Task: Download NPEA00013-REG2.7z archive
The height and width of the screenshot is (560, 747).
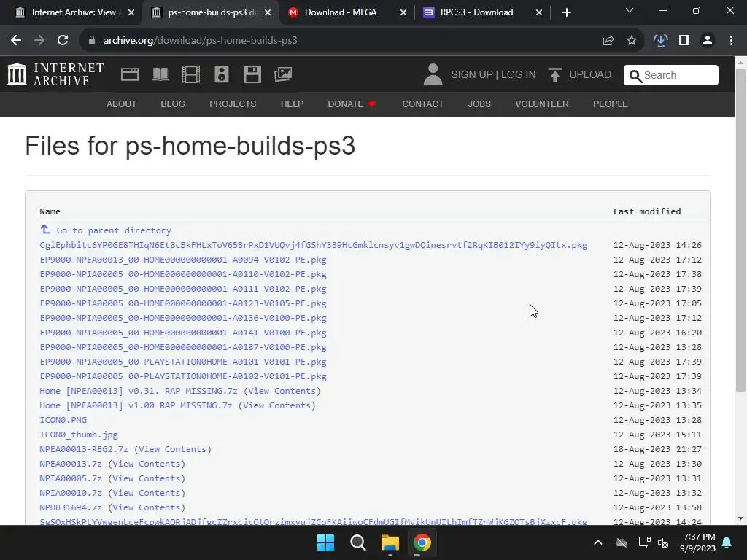Action: pyautogui.click(x=84, y=449)
